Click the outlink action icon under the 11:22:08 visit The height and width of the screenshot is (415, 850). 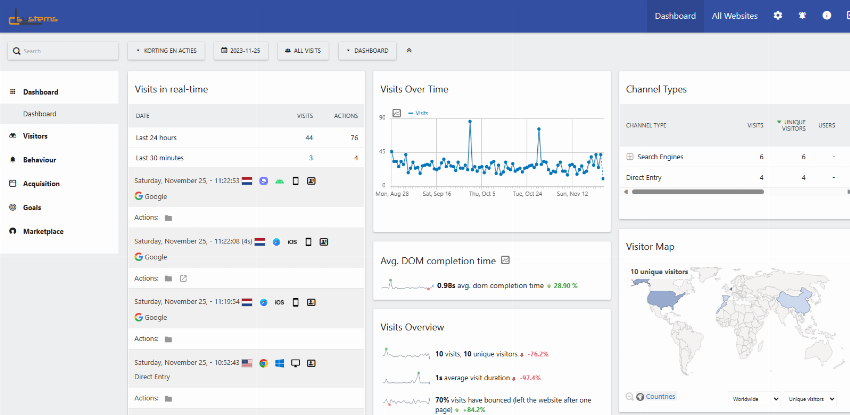tap(183, 278)
